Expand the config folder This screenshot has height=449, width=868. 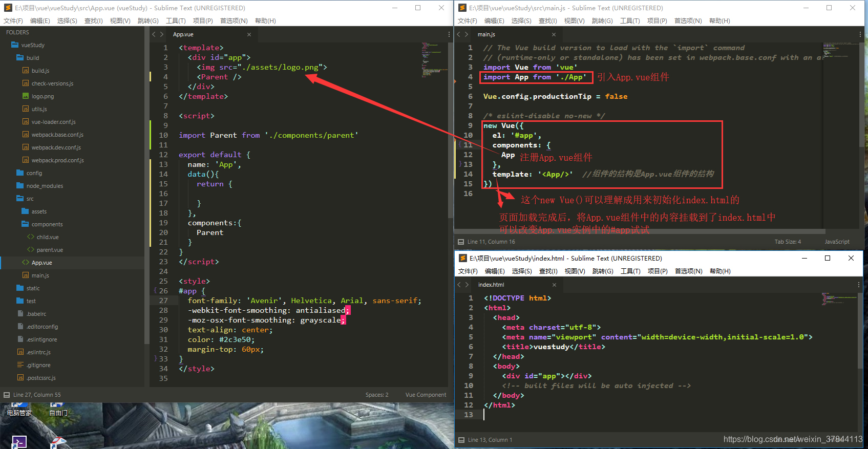pos(34,173)
